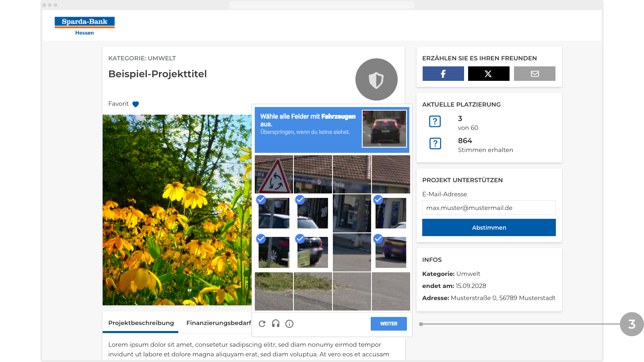Viewport: 644px width, 362px height.
Task: Share project by email envelope icon
Action: [535, 74]
